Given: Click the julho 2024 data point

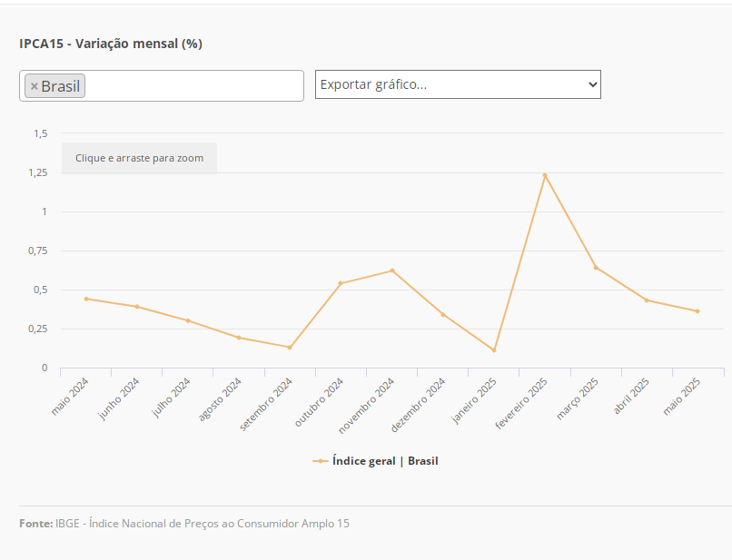Looking at the screenshot, I should [188, 320].
